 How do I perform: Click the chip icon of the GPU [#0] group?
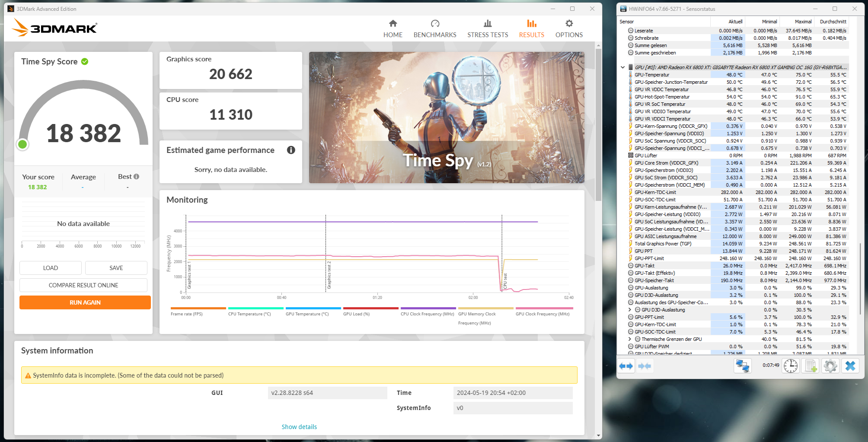pos(631,67)
